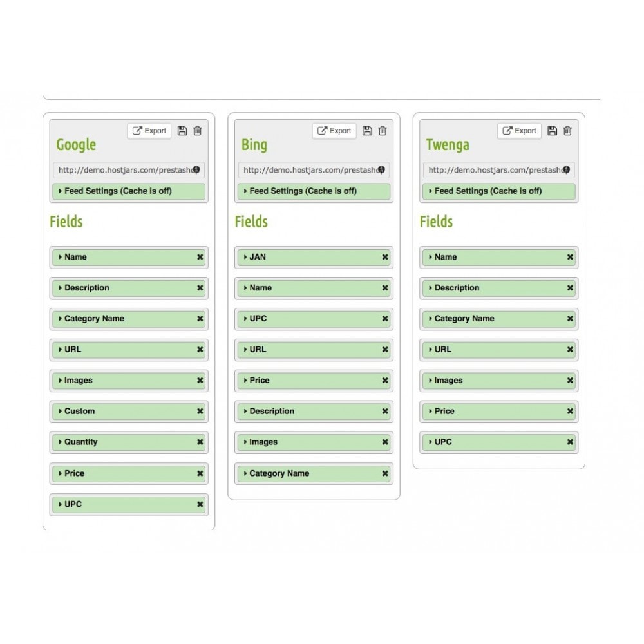Image resolution: width=644 pixels, height=644 pixels.
Task: Delete the Twenga feed using trash icon
Action: [567, 131]
